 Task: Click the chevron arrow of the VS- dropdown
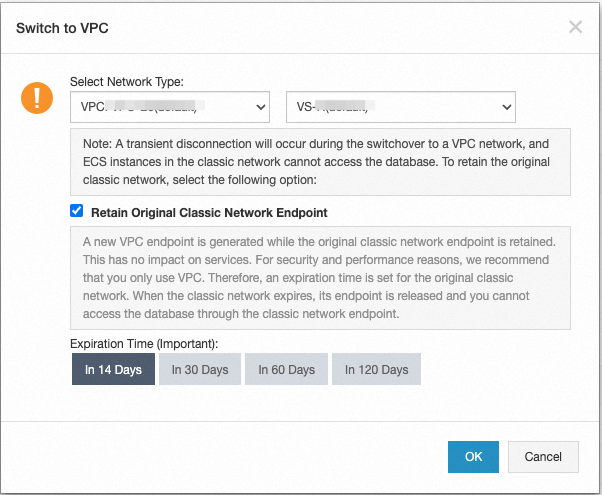point(506,105)
